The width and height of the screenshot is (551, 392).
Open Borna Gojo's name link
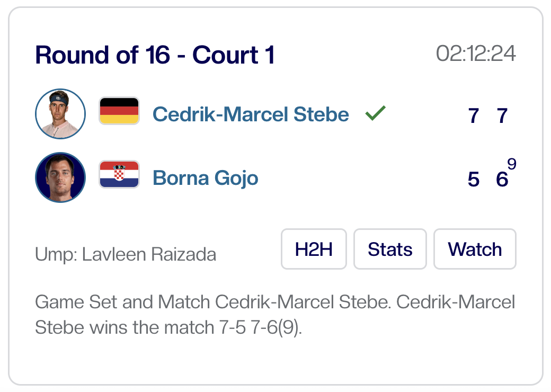click(x=206, y=178)
